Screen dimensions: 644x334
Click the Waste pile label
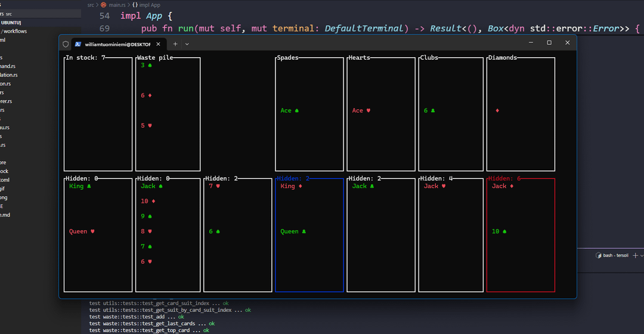click(x=155, y=57)
